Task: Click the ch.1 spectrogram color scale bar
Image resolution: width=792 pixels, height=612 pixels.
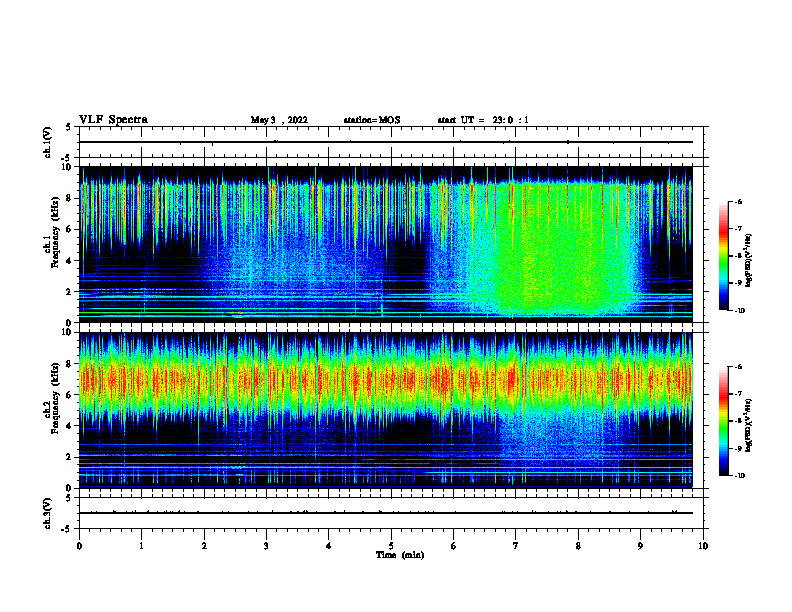Action: click(724, 256)
